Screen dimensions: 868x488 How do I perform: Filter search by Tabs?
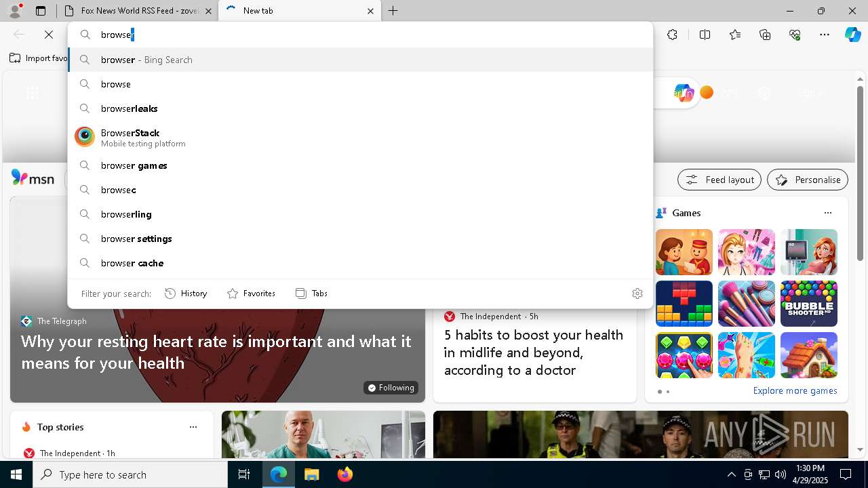tap(311, 293)
